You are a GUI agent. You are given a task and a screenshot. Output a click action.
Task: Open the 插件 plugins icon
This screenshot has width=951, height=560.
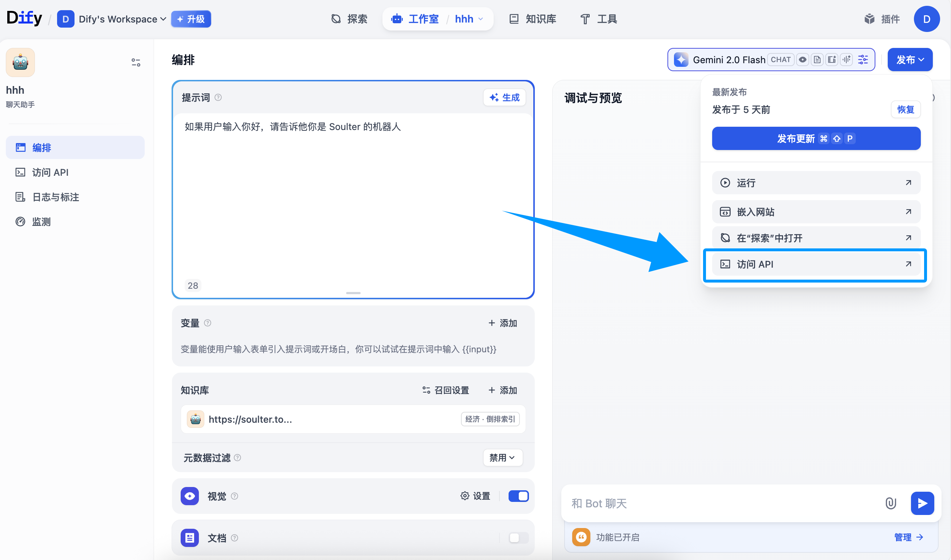click(870, 19)
